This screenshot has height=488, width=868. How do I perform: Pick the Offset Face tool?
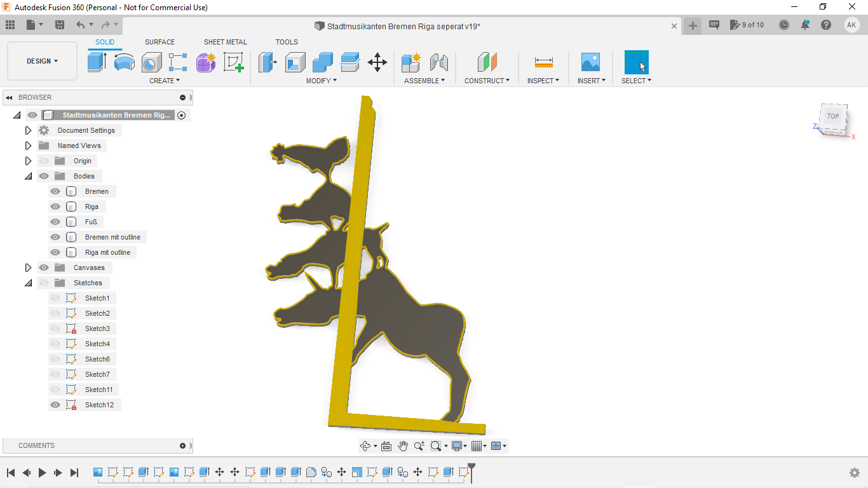[x=350, y=62]
